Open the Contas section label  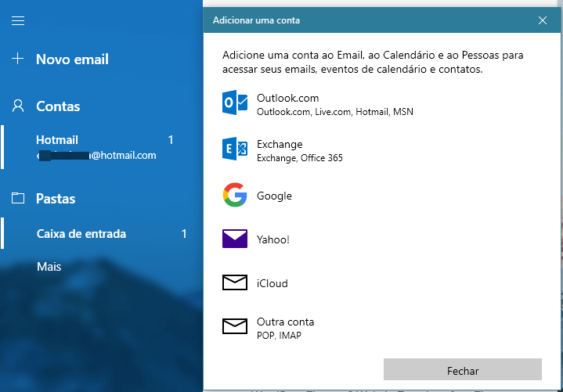point(58,106)
